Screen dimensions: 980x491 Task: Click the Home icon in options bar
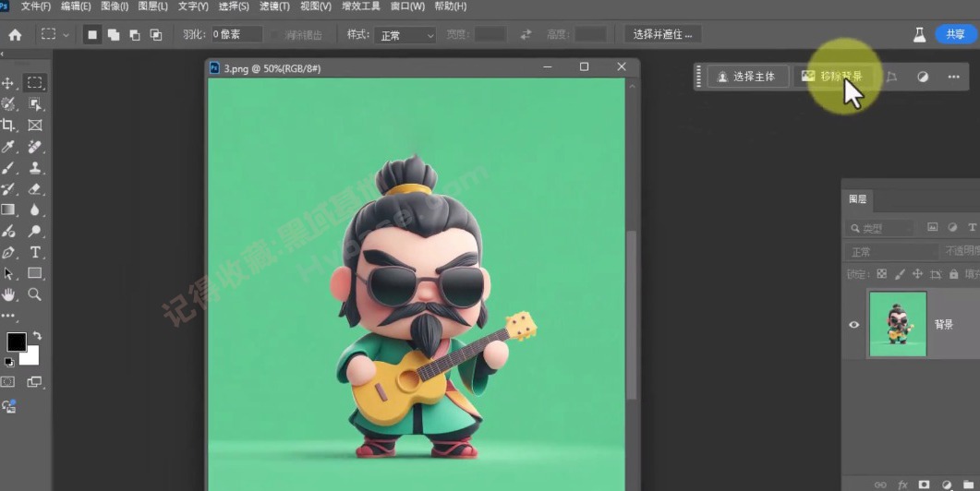coord(15,34)
